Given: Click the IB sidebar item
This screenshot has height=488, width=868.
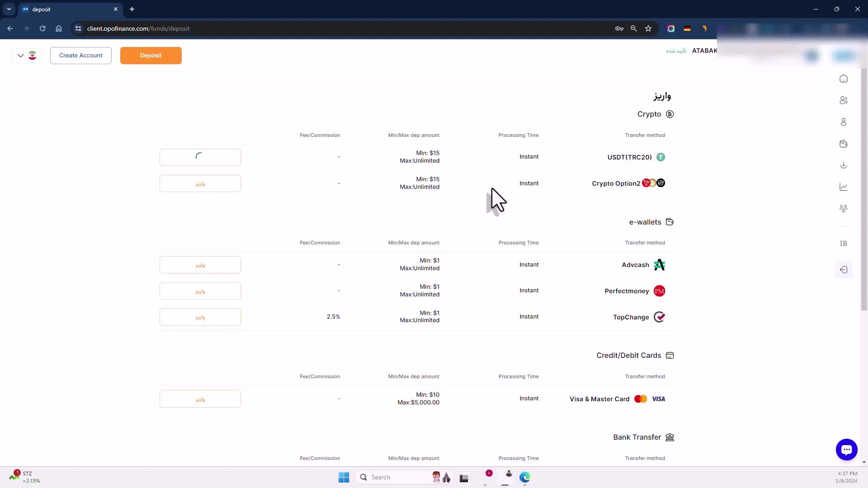Looking at the screenshot, I should pyautogui.click(x=844, y=244).
